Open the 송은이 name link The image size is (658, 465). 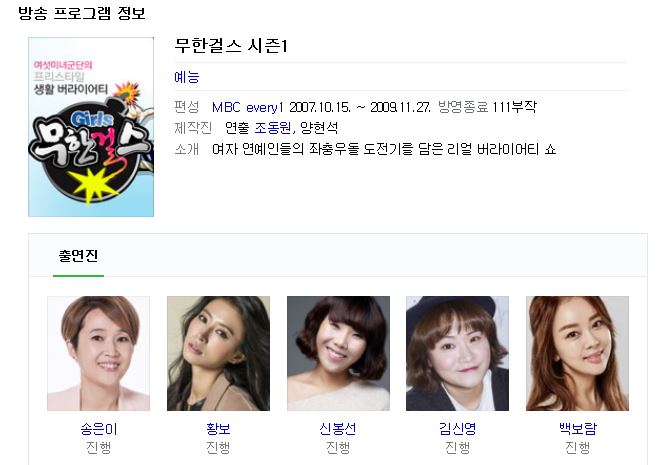coord(99,428)
